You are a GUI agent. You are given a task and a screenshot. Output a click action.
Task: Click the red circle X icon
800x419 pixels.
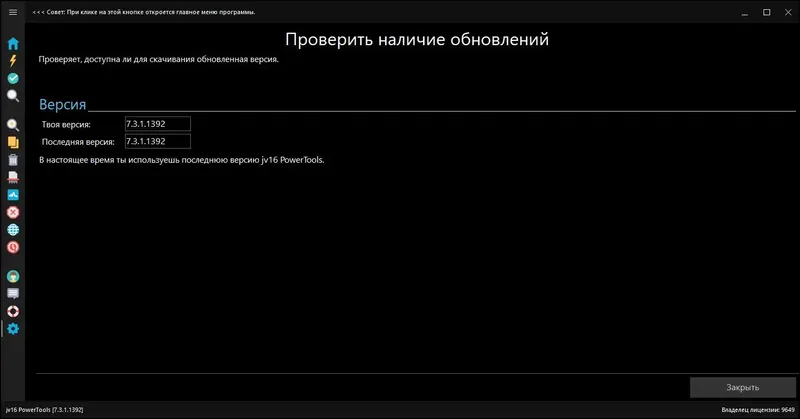coord(13,212)
